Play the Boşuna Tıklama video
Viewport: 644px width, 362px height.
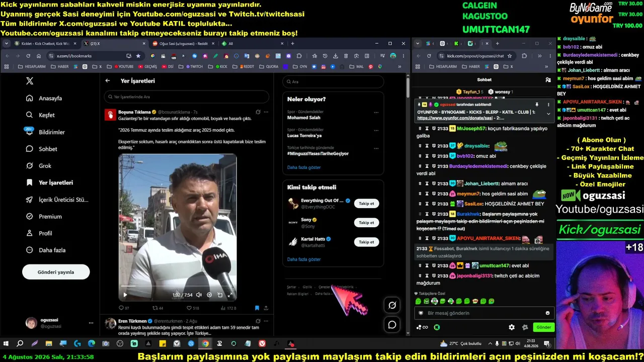(x=125, y=295)
